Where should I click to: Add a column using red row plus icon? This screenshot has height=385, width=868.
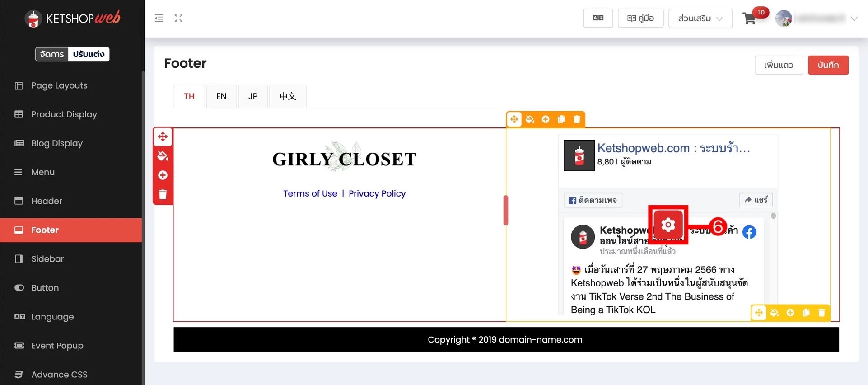pos(163,175)
